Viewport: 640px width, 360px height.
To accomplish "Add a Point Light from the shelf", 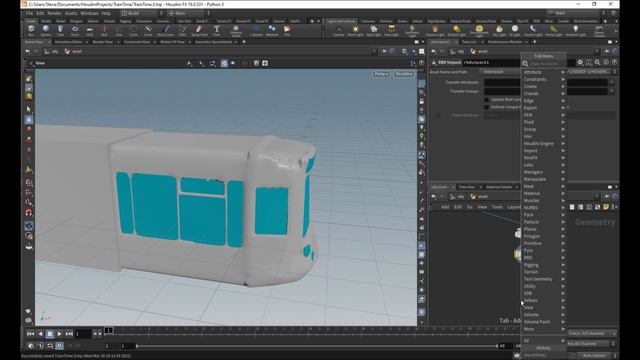I will (x=356, y=31).
